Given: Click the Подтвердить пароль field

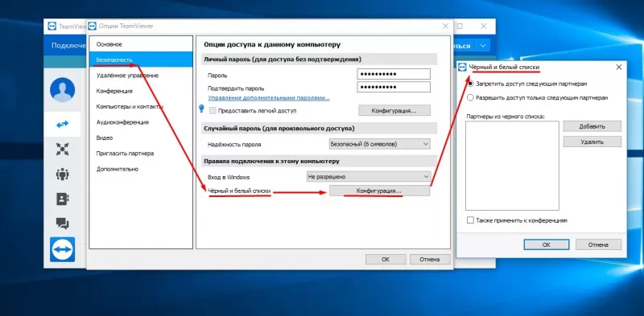Looking at the screenshot, I should pyautogui.click(x=394, y=88).
